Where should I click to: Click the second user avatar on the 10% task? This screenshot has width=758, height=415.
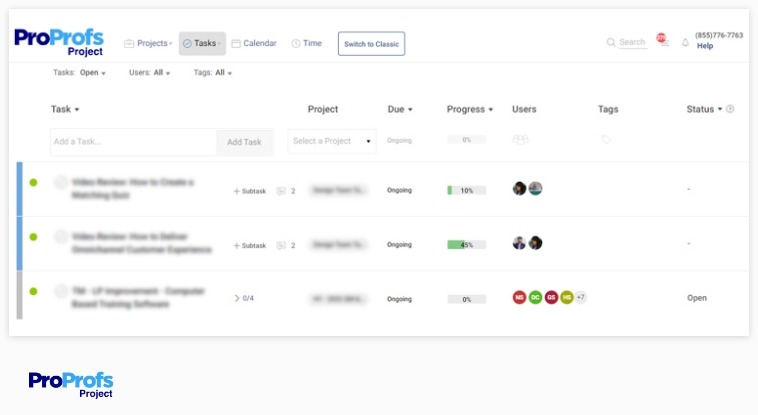point(535,188)
